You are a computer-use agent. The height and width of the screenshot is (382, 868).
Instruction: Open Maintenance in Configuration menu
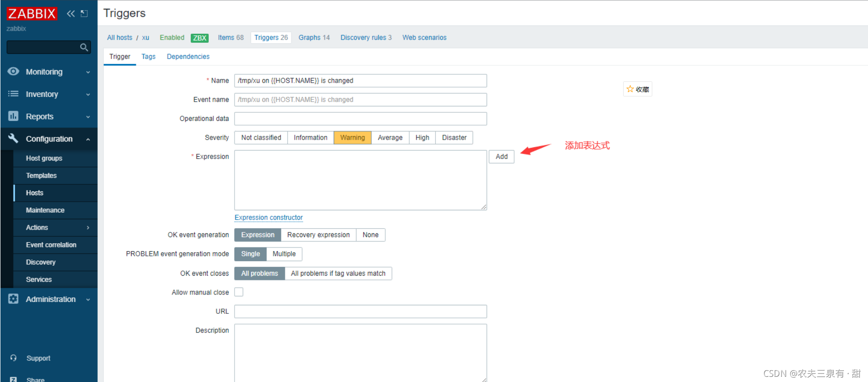(55, 210)
